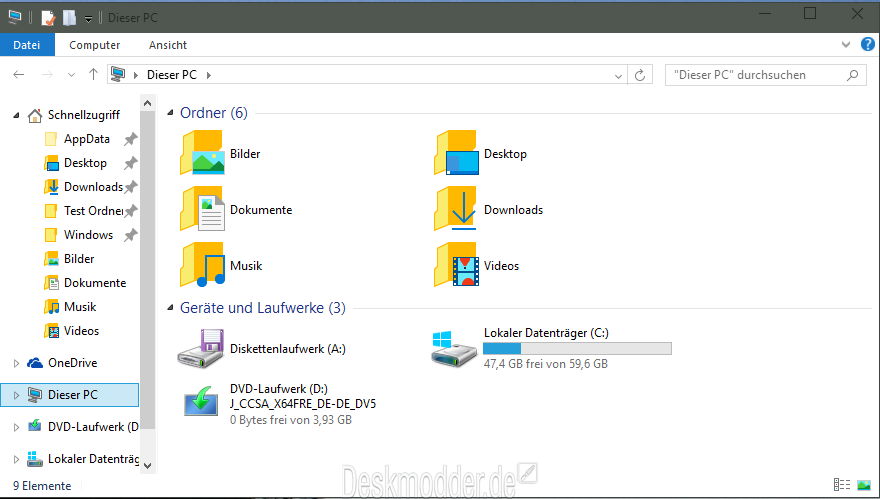This screenshot has height=499, width=880.
Task: Open the Videos folder in main pane
Action: [476, 265]
